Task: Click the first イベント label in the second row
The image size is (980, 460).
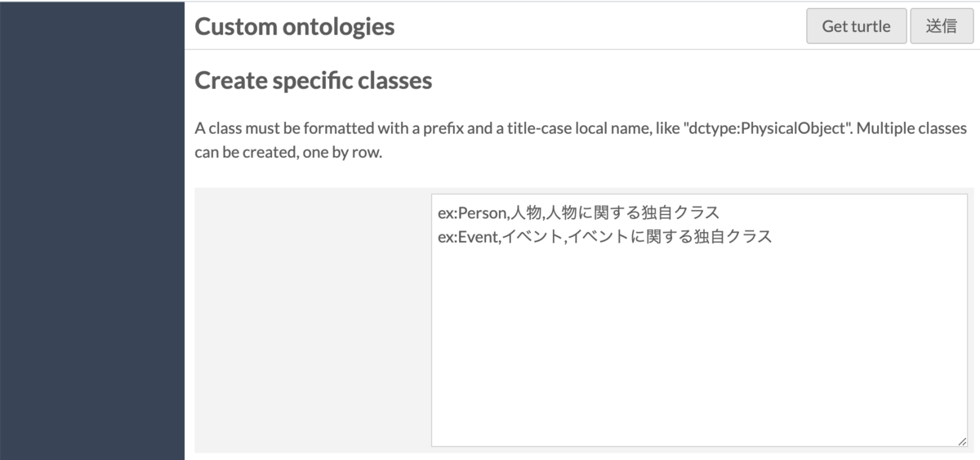Action: coord(531,237)
